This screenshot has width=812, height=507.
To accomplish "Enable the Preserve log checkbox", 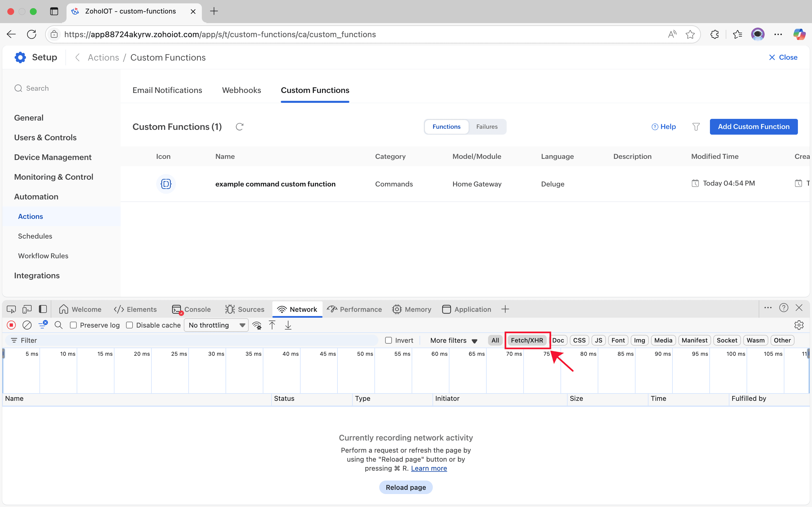I will coord(74,325).
